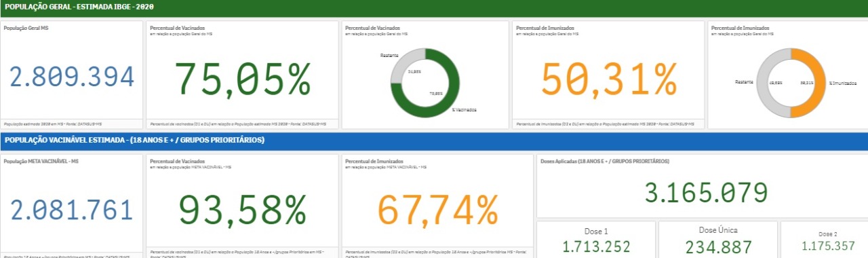Select the Dose Única card showing 234.887
868x258 pixels.
point(718,239)
